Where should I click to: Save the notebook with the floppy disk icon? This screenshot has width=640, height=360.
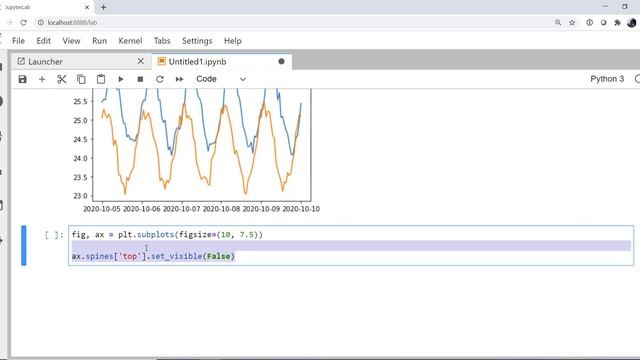22,79
